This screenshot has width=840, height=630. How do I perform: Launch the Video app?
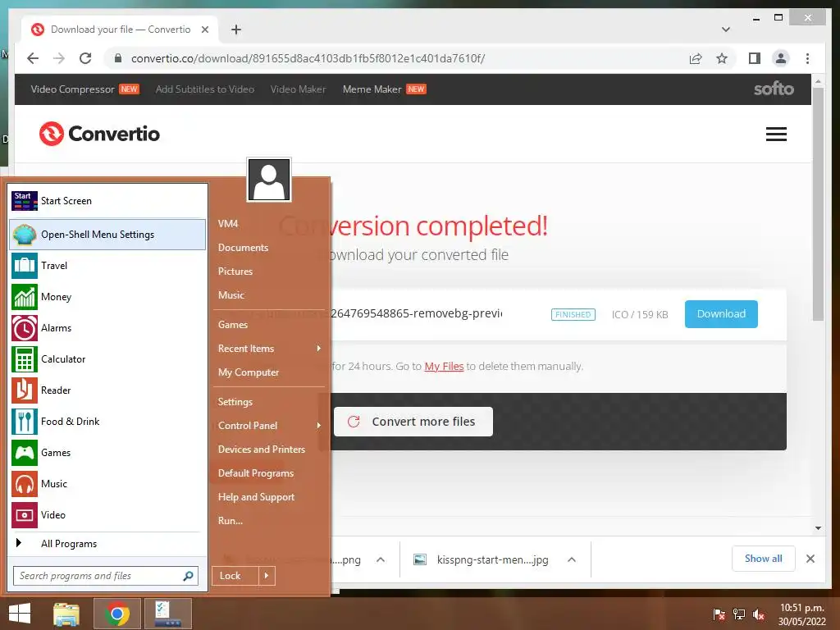click(x=107, y=515)
